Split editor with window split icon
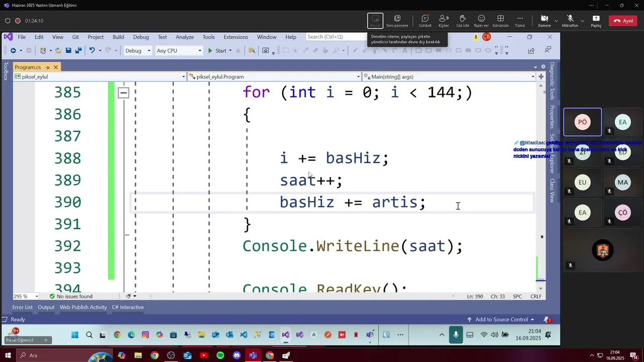Viewport: 644px width, 362px height. pos(541,76)
